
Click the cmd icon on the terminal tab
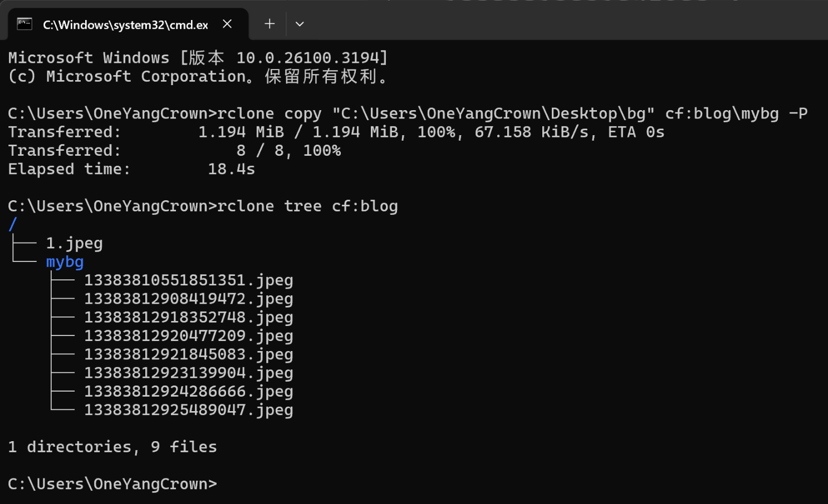tap(25, 24)
